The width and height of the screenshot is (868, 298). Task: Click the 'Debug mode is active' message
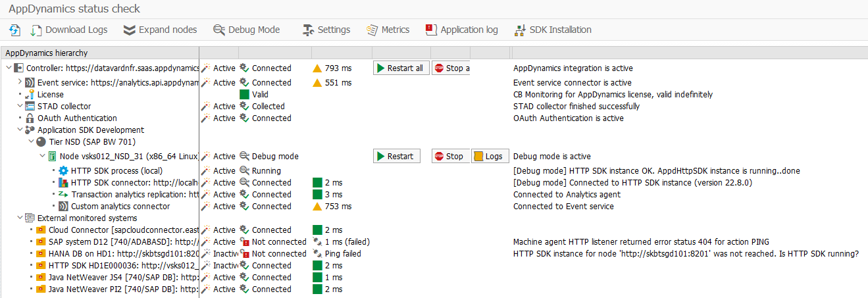coord(552,156)
